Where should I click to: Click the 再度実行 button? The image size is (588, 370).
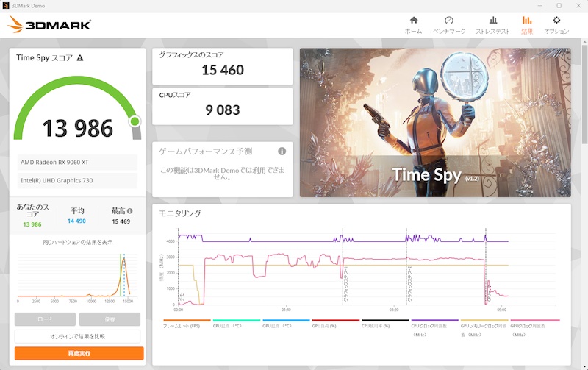(79, 353)
